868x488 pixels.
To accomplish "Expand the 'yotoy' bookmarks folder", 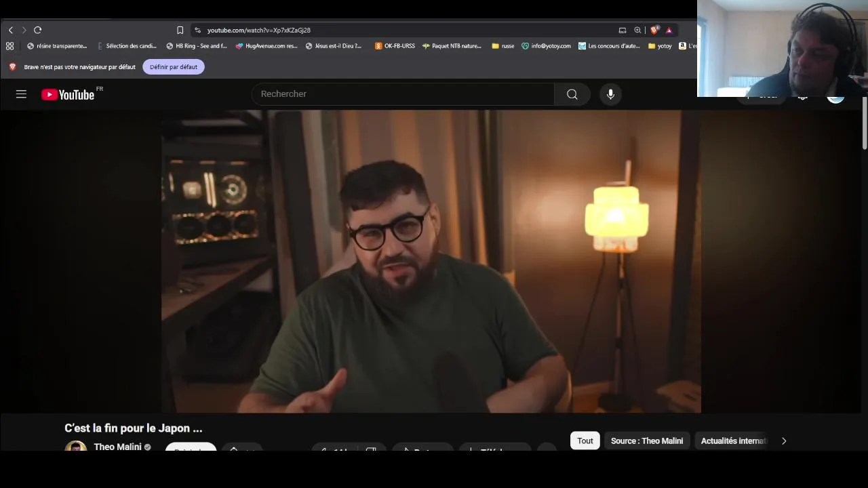I will pos(660,46).
